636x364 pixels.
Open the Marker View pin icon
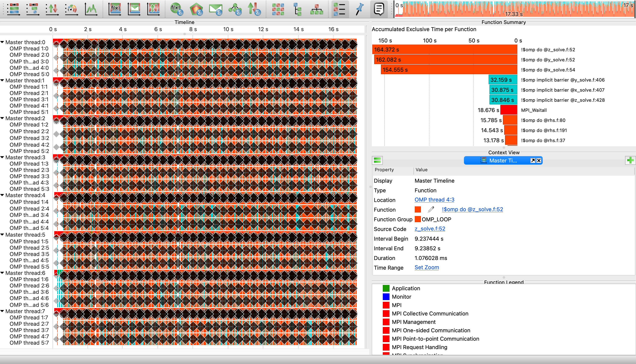[x=359, y=9]
